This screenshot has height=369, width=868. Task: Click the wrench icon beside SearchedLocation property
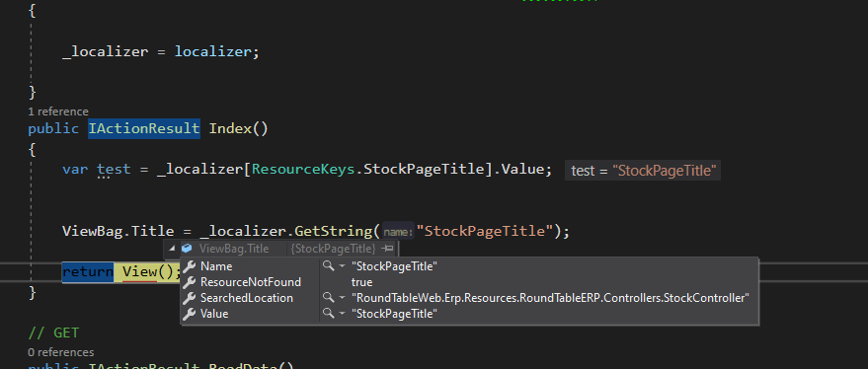(190, 298)
